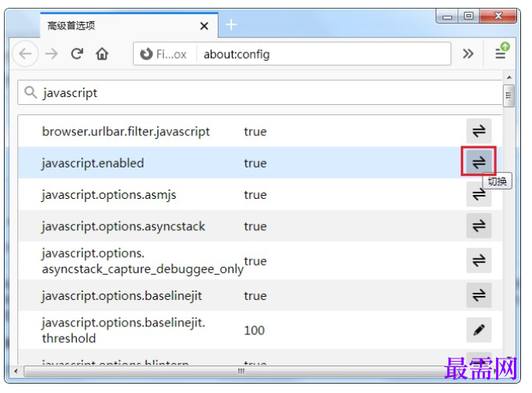532x393 pixels.
Task: Toggle javascript.enabled preference
Action: click(479, 162)
